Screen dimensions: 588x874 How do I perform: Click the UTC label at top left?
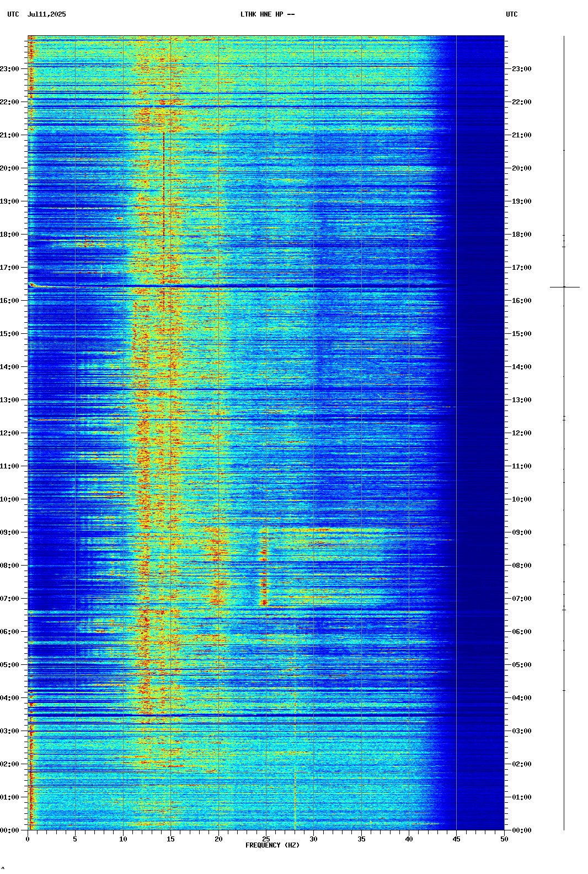[13, 14]
